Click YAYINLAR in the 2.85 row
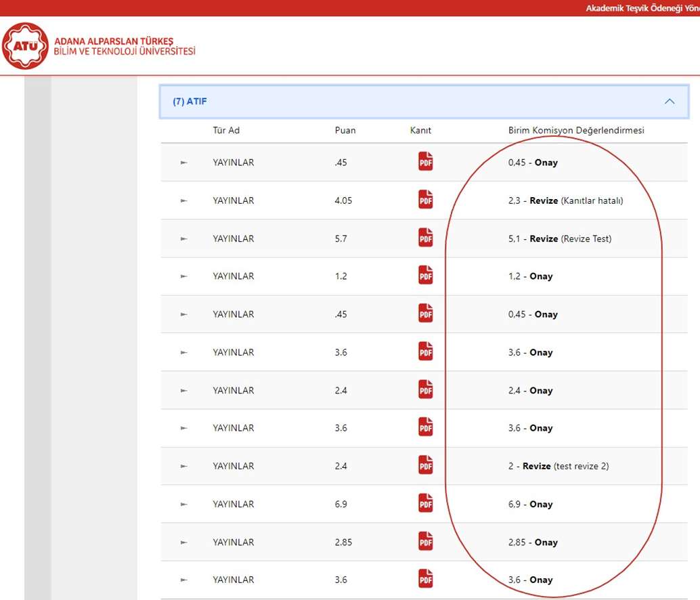Image resolution: width=700 pixels, height=600 pixels. (x=233, y=542)
